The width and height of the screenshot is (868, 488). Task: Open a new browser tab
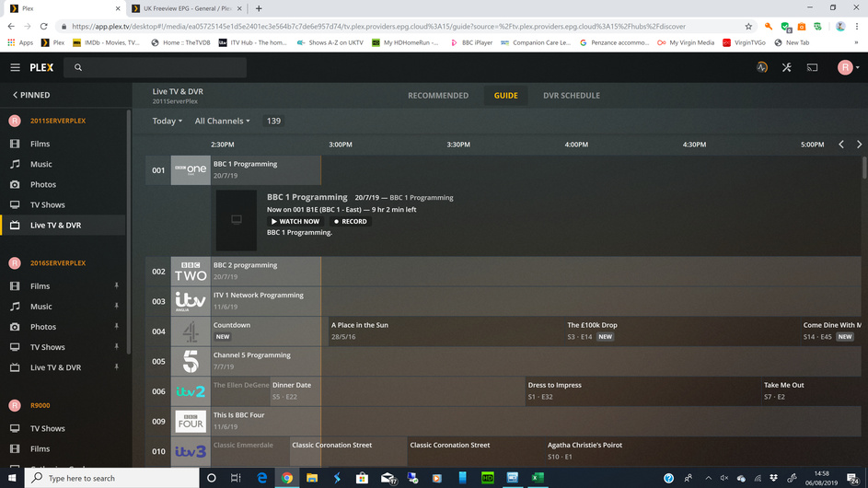pyautogui.click(x=259, y=8)
